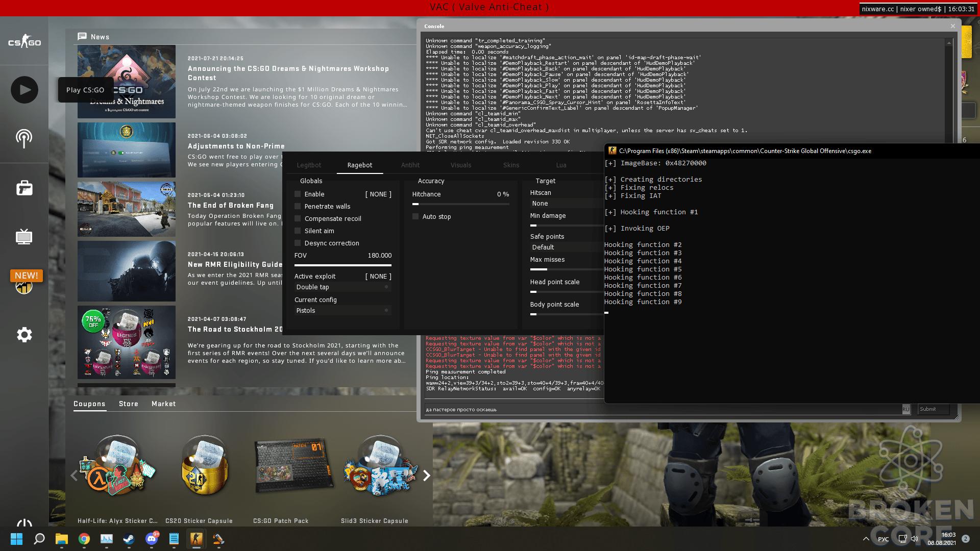Viewport: 980px width, 551px height.
Task: Switch to the Visuals tab
Action: pyautogui.click(x=461, y=165)
